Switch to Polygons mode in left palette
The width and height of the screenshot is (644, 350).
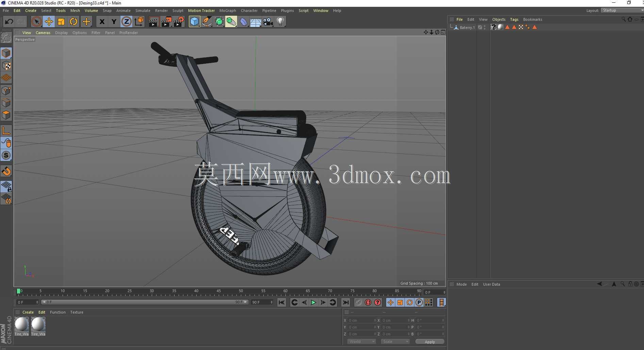(6, 115)
